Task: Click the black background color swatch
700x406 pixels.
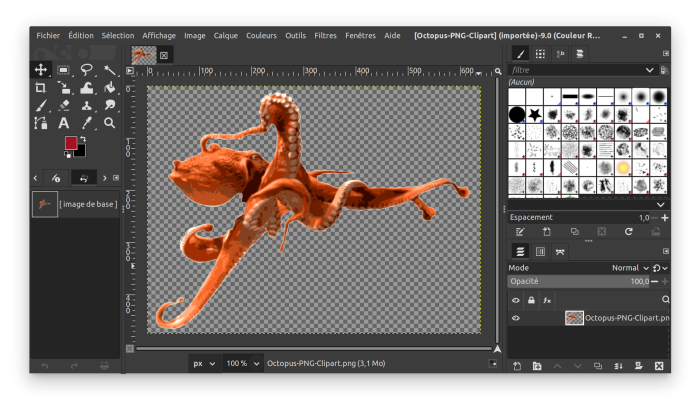Action: [82, 153]
